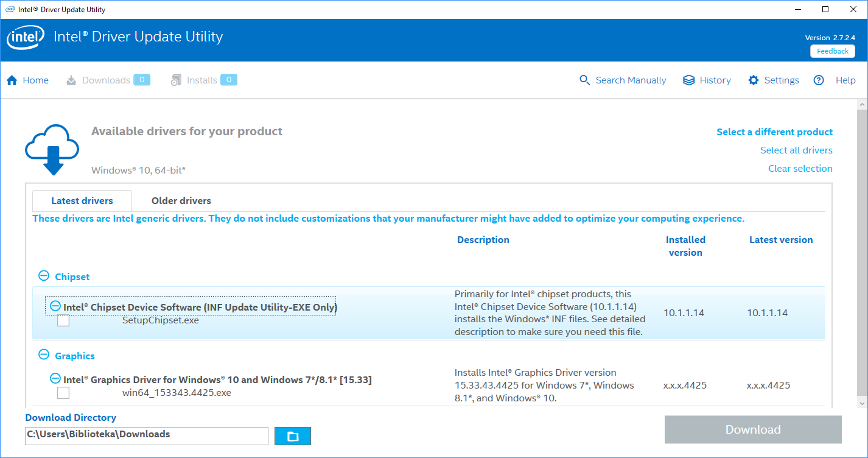Click the Feedback button
The width and height of the screenshot is (868, 458).
(832, 51)
